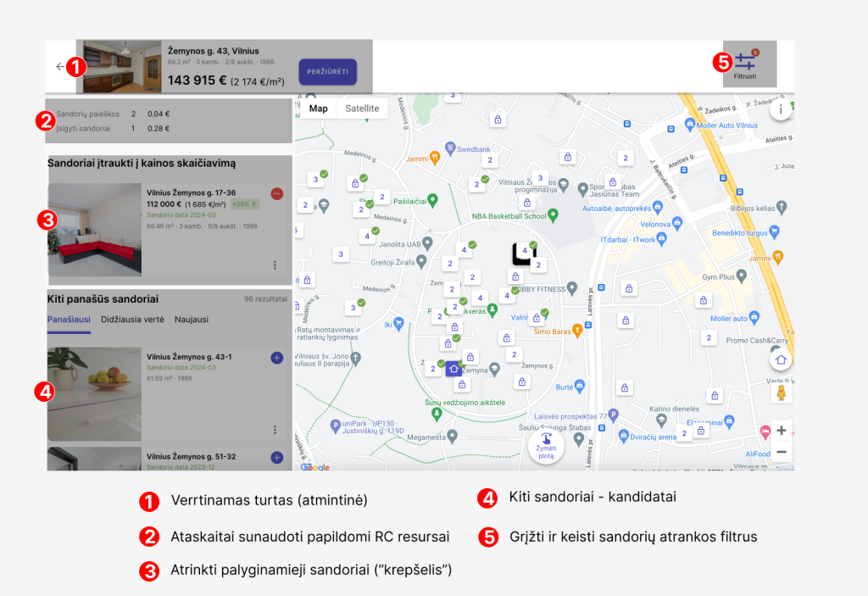Screen dimensions: 868x596
Task: Add Žemynos g. 51-32 deal with plus icon
Action: tap(276, 458)
